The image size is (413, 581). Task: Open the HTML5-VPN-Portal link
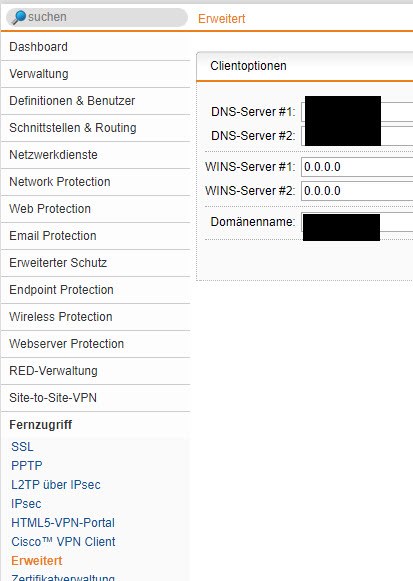(63, 523)
